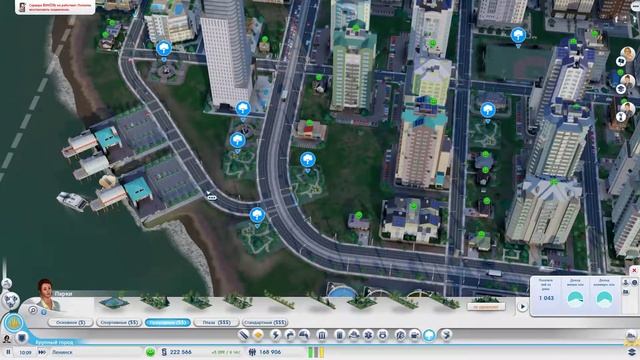Screen dimensions: 640x360
Task: Switch to the Стандартные ($$$) parks tab
Action: (x=265, y=322)
